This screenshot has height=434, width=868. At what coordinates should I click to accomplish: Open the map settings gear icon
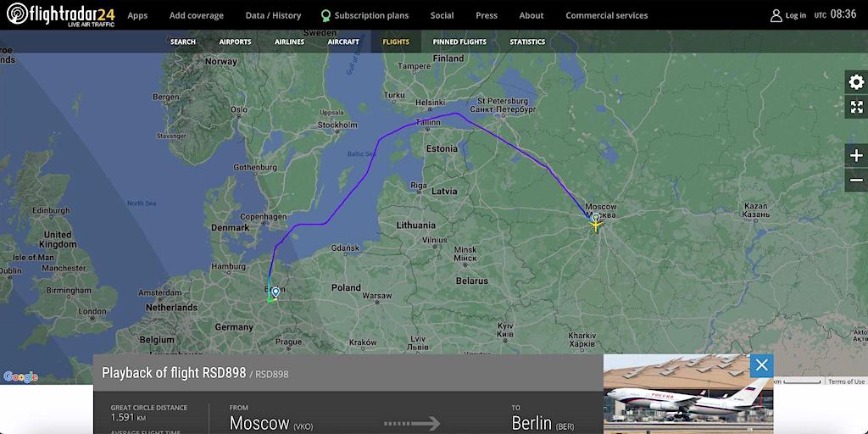(x=856, y=82)
